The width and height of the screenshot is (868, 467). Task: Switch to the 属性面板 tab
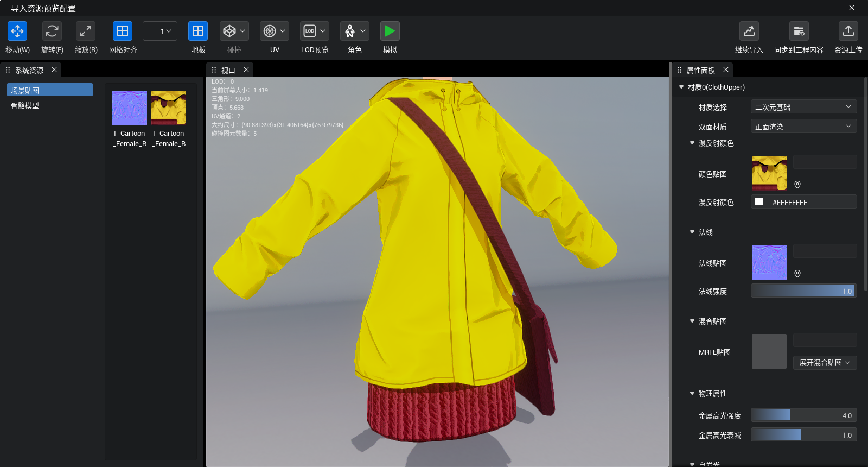click(701, 70)
